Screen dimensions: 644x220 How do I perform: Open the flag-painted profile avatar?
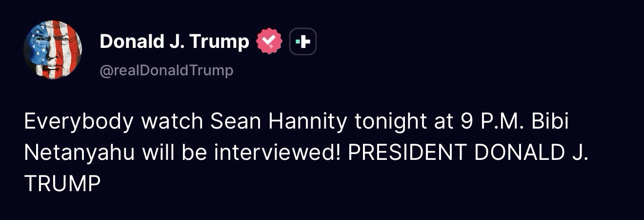point(53,50)
